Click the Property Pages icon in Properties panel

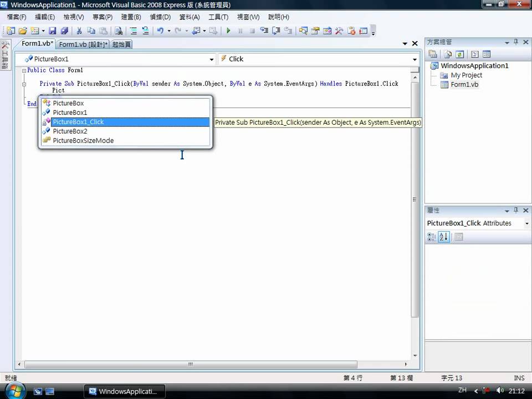pos(458,237)
